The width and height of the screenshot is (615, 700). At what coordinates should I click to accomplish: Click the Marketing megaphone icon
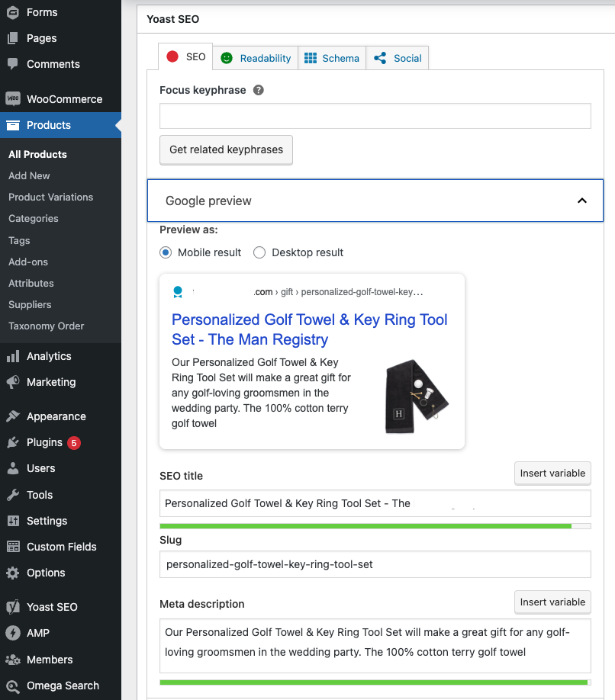tap(13, 382)
